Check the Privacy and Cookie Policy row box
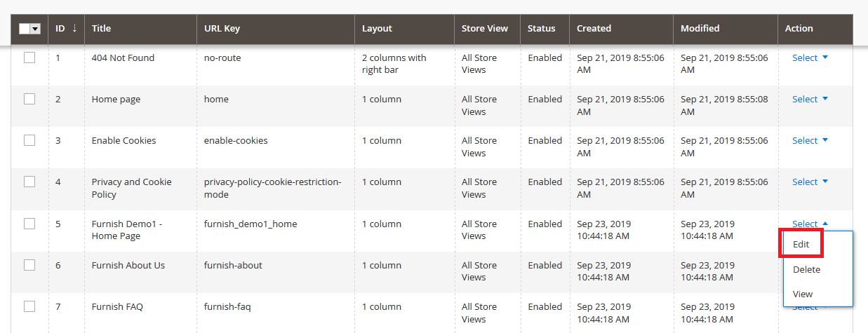Screen dimensions: 868x333 coord(29,182)
